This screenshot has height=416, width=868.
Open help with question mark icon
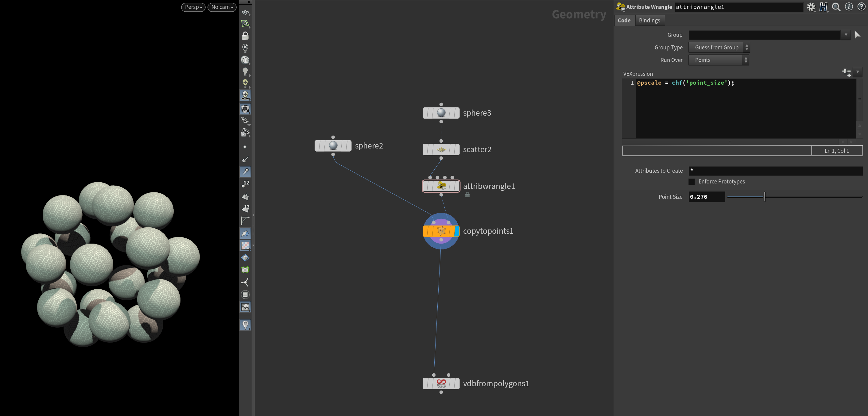click(861, 7)
